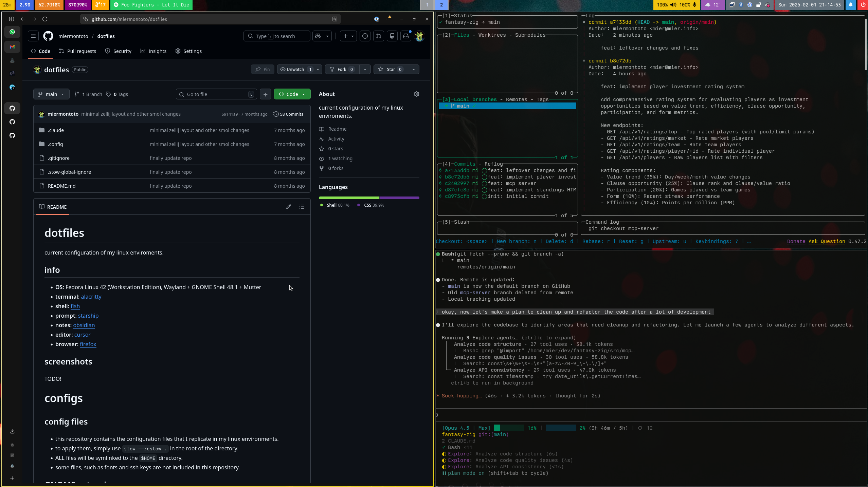Select the README tab heading

(x=53, y=207)
